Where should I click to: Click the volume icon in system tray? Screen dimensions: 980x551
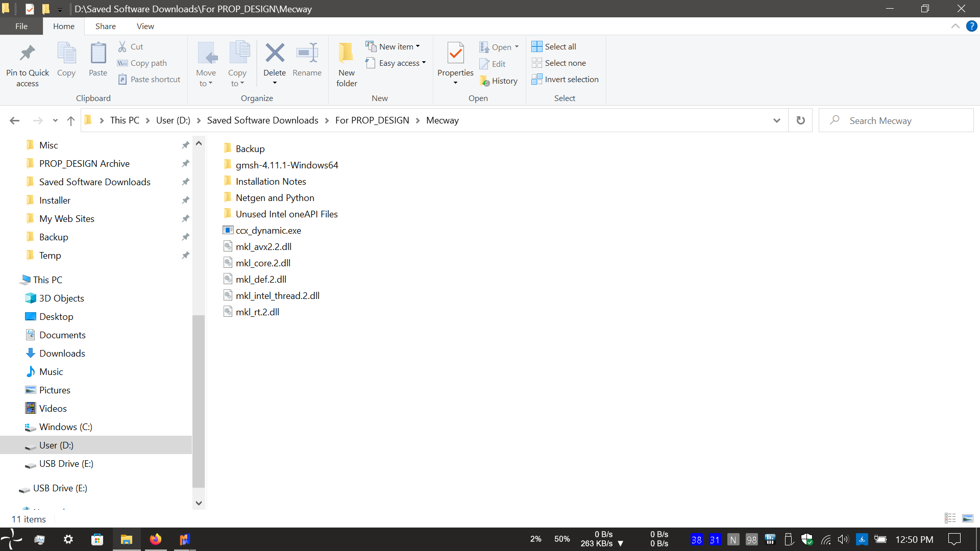843,539
